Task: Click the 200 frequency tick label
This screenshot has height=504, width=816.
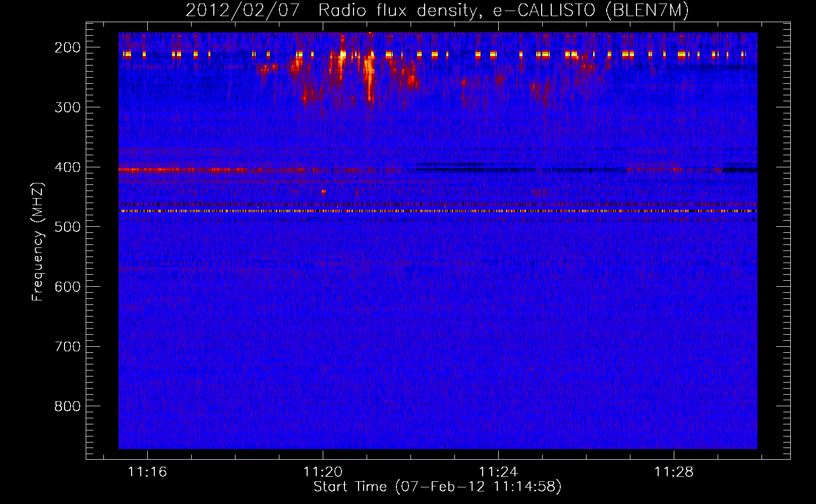Action: point(68,47)
